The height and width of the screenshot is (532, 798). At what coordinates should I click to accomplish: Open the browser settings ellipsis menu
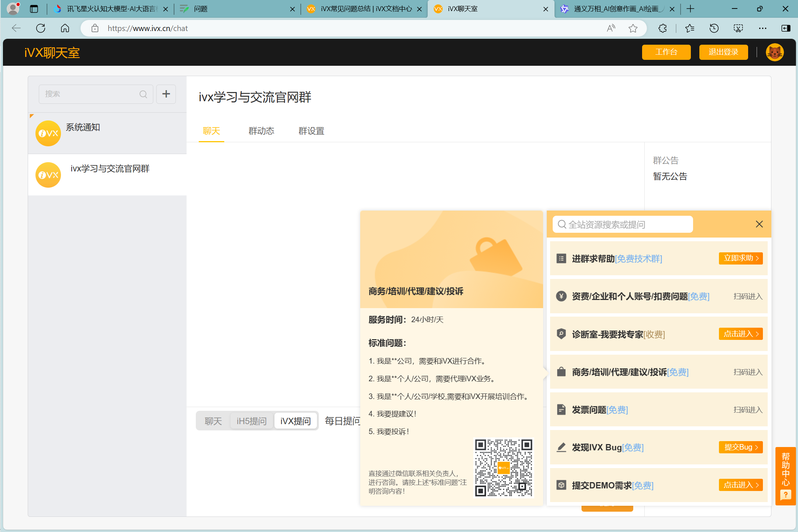tap(763, 28)
